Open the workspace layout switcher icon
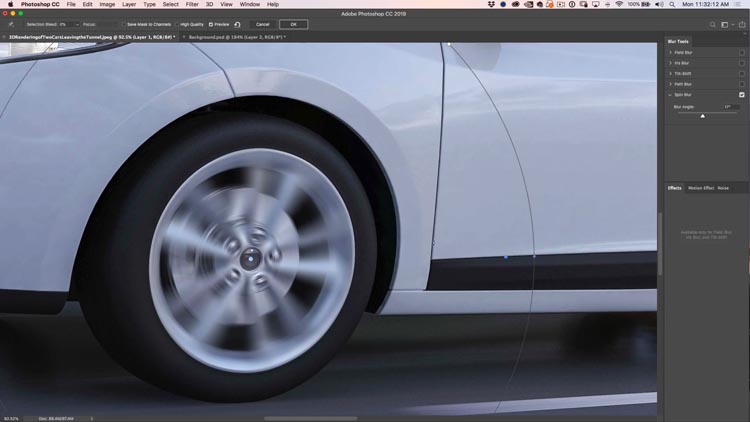This screenshot has height=422, width=750. click(725, 24)
